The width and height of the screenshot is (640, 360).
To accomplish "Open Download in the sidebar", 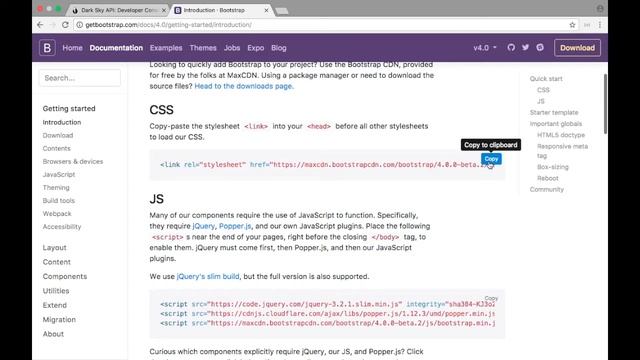I will point(58,135).
